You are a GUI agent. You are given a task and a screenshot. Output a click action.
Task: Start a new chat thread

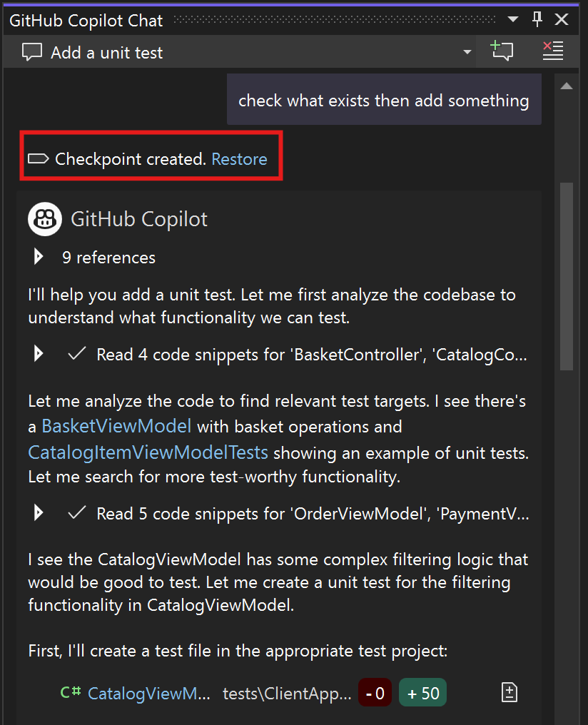(502, 51)
